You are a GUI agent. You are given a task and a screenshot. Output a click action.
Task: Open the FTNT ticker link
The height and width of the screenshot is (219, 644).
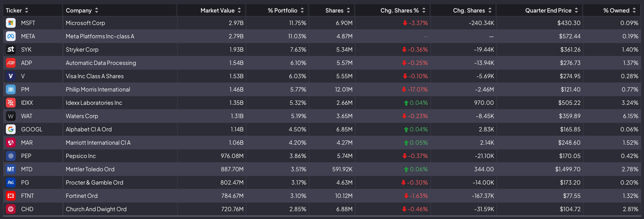click(x=27, y=196)
